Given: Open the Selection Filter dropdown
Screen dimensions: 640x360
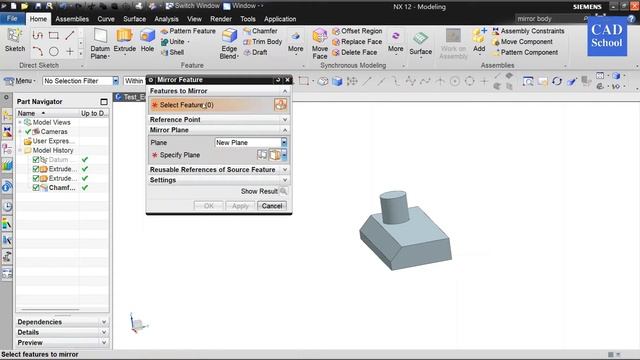Looking at the screenshot, I should 80,81.
